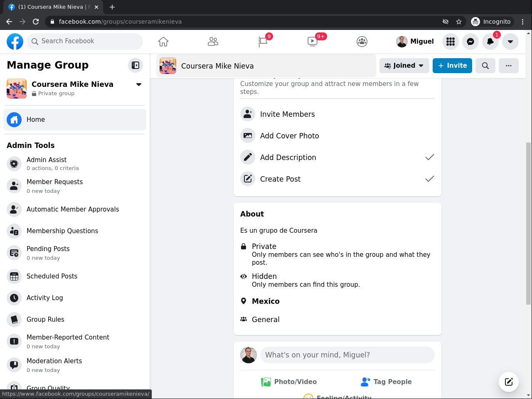This screenshot has width=532, height=399.
Task: Click the Incognito profile indicator
Action: 491,22
